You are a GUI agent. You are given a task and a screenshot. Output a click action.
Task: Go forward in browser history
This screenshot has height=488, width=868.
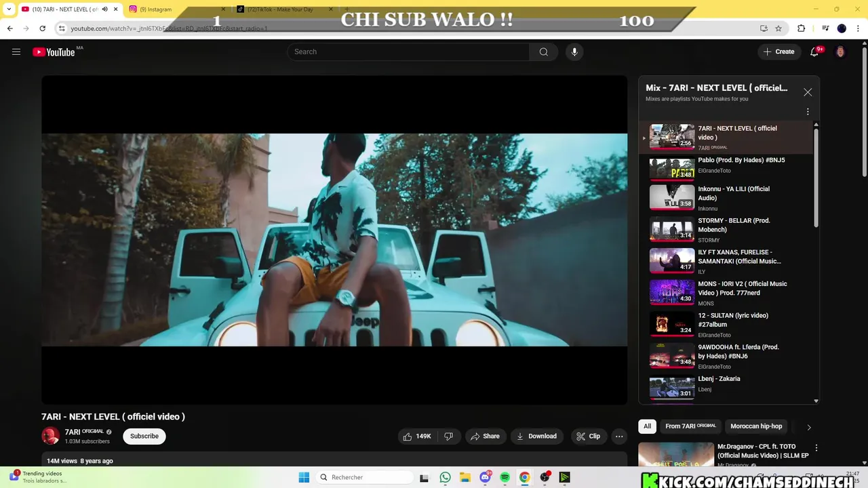[x=26, y=28]
